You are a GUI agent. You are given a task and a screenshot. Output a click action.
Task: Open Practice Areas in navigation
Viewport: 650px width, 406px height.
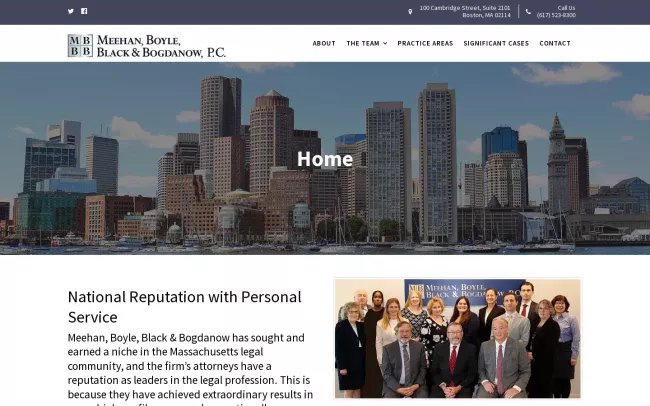pyautogui.click(x=425, y=43)
